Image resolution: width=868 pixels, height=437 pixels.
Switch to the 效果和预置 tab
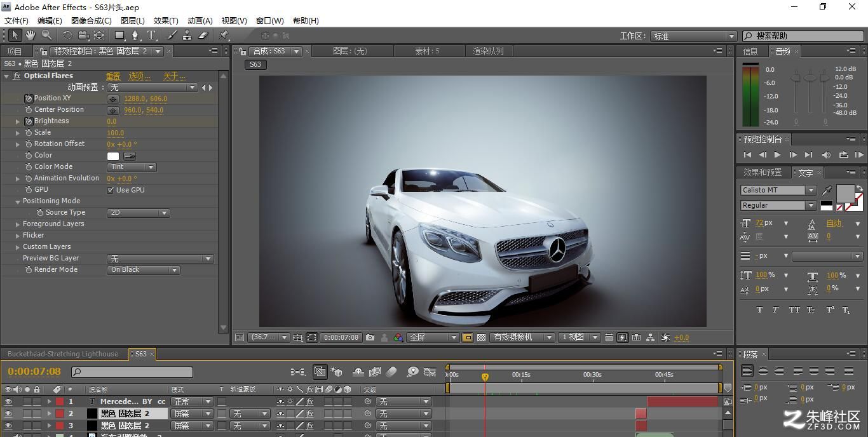pyautogui.click(x=763, y=172)
